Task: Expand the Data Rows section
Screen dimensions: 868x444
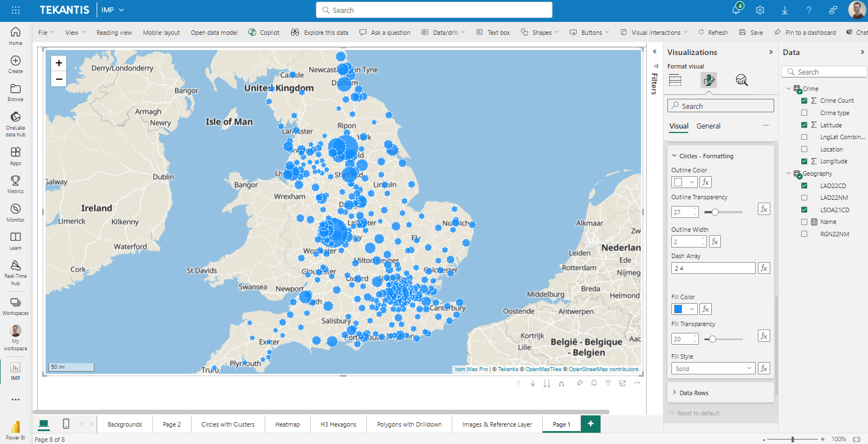Action: (x=693, y=393)
